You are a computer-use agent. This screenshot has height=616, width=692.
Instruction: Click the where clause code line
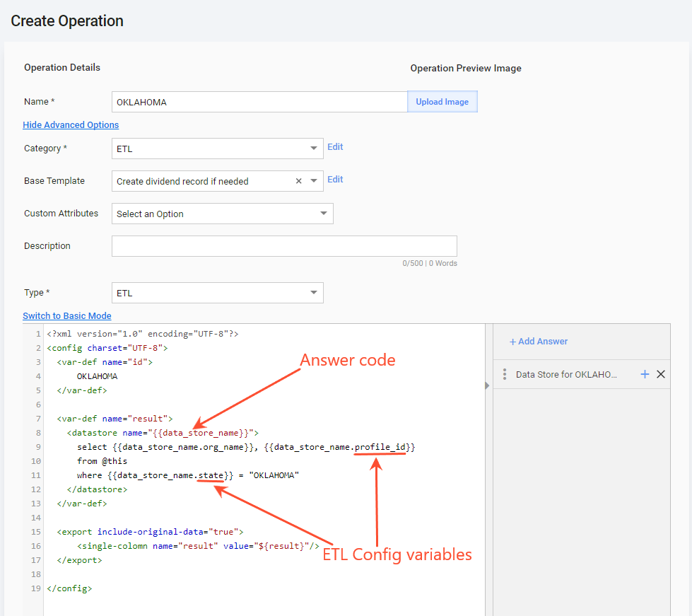(x=188, y=475)
